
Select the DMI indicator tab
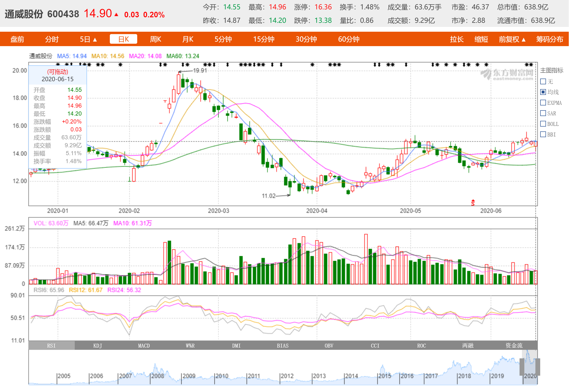coord(236,346)
